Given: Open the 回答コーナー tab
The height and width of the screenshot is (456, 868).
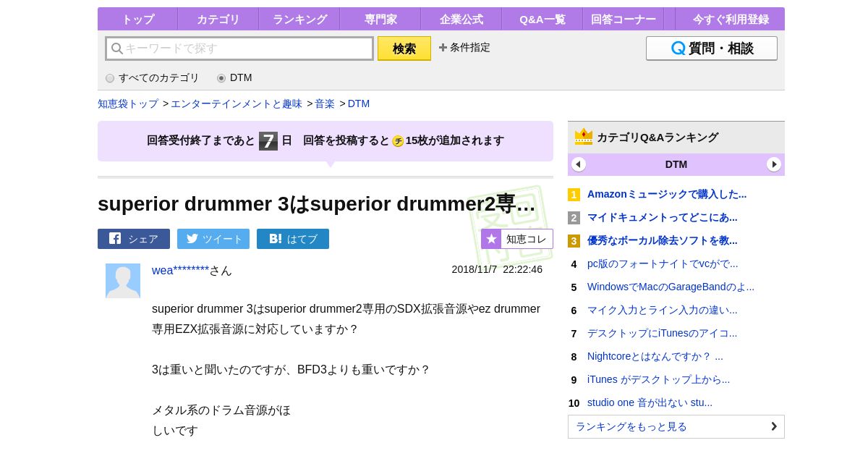Looking at the screenshot, I should 624,20.
